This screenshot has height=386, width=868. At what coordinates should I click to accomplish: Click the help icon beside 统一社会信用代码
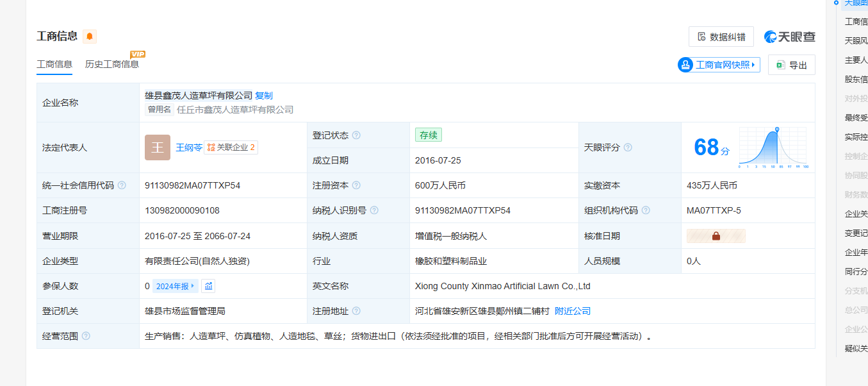tap(122, 185)
